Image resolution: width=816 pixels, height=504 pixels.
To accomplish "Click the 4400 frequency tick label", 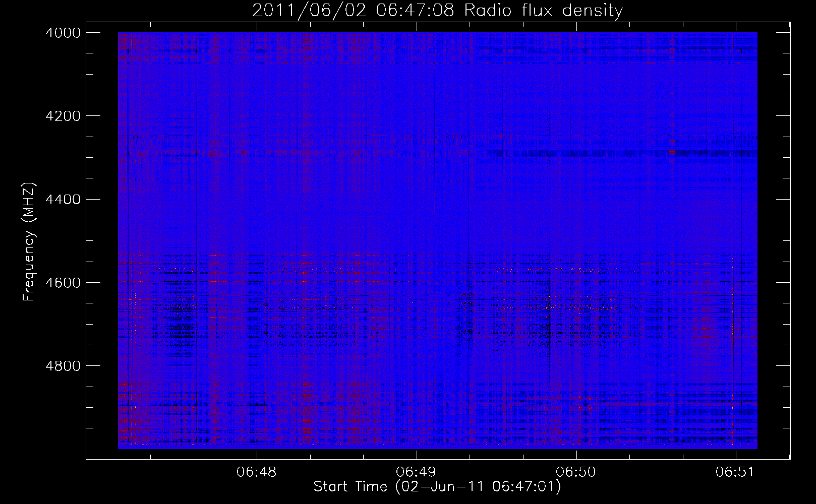I will [x=63, y=200].
